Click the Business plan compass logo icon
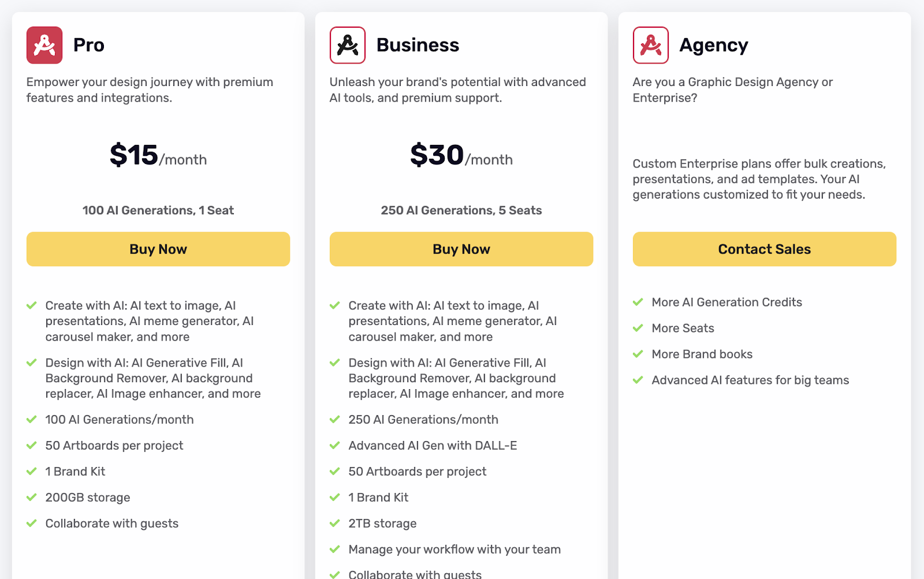Viewport: 924px width, 579px height. pos(348,45)
